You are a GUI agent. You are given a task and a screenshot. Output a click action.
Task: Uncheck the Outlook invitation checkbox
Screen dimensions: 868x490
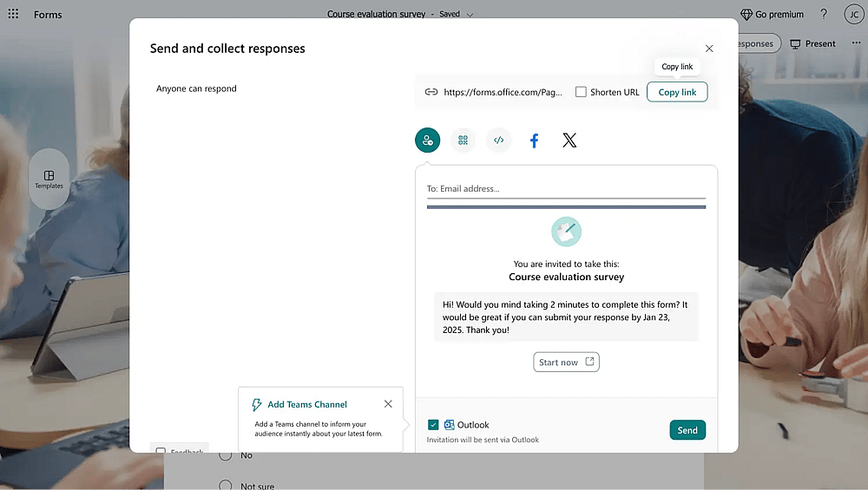(x=433, y=425)
